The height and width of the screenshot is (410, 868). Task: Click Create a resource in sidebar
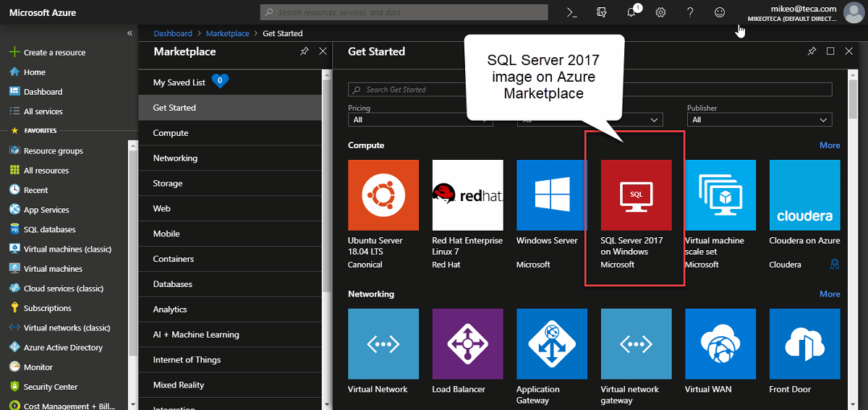(x=54, y=53)
